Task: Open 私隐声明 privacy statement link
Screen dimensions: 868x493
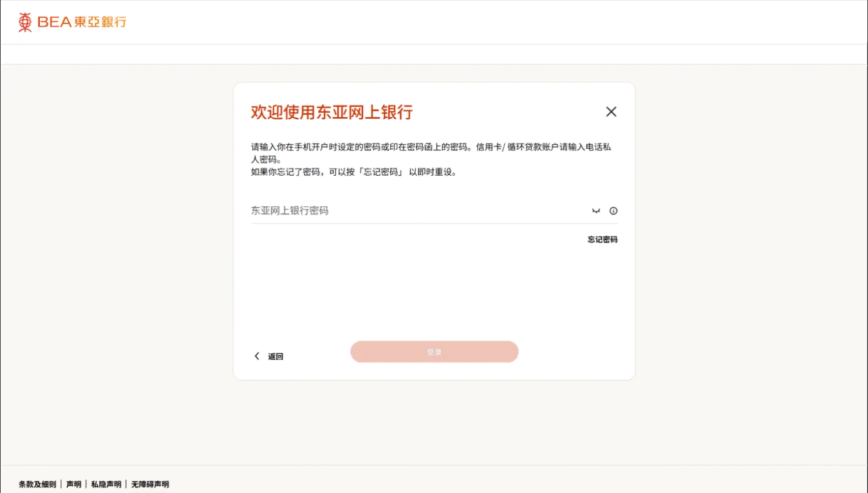Action: pyautogui.click(x=106, y=484)
